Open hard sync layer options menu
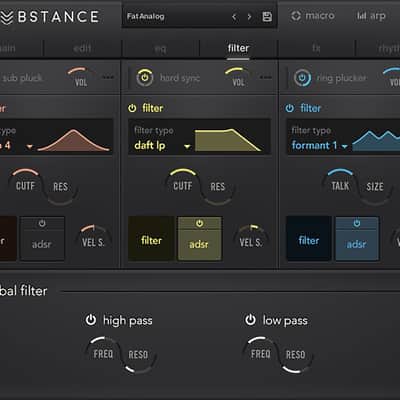Screen dimensions: 400x400 266,77
